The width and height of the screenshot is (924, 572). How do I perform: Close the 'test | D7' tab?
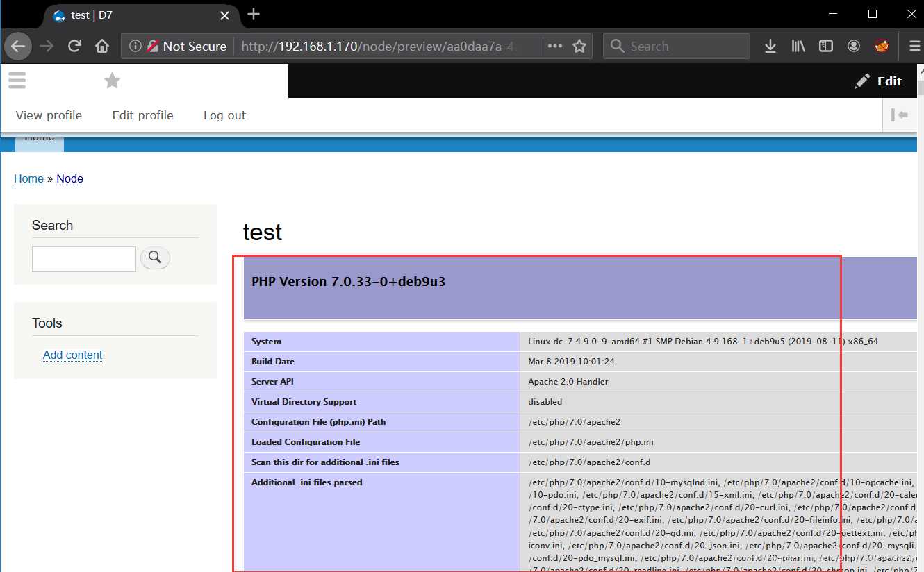tap(224, 15)
